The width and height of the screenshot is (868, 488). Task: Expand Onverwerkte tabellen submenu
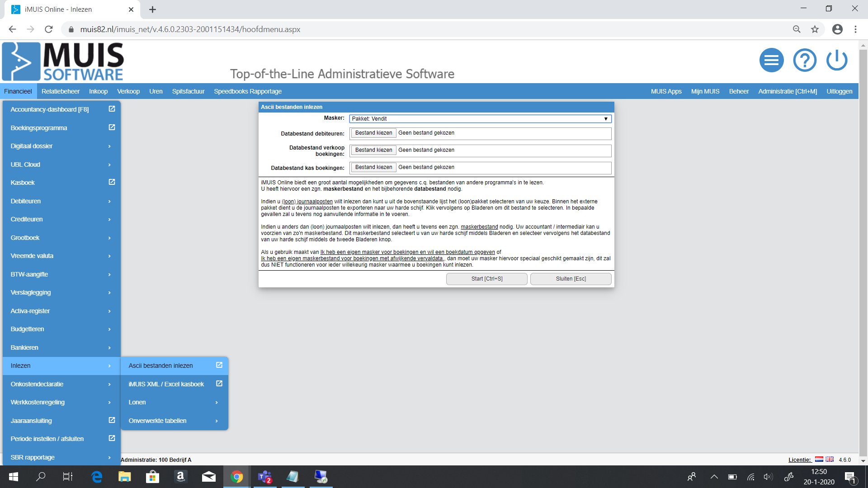click(x=217, y=421)
